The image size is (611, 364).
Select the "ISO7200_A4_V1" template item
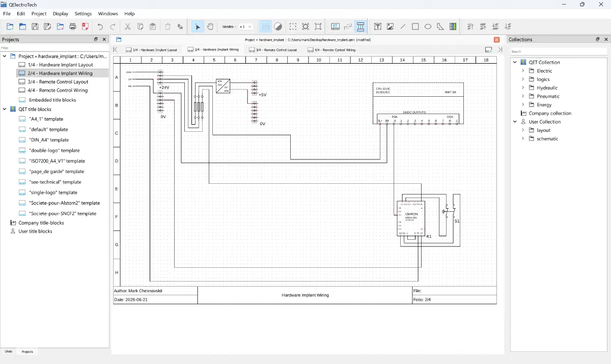57,161
